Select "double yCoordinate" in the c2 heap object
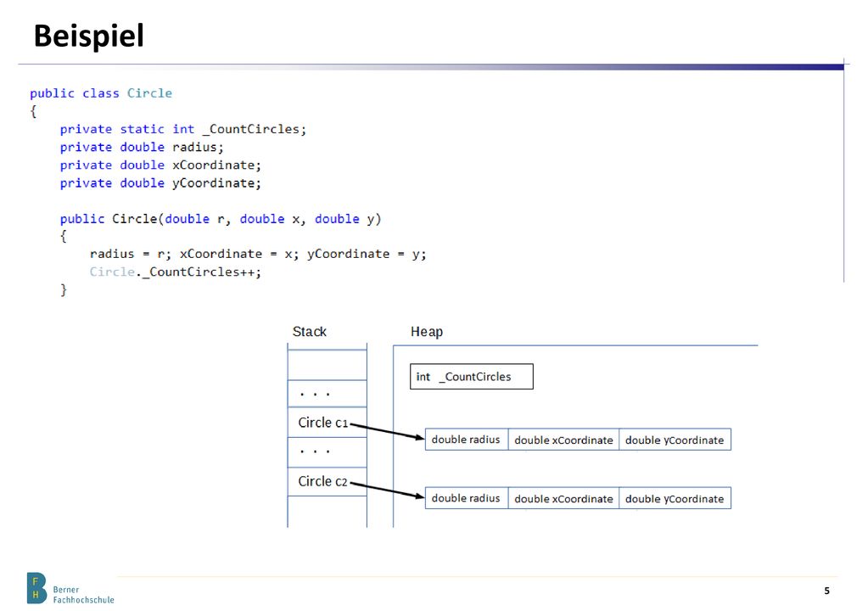The width and height of the screenshot is (868, 611). point(675,498)
